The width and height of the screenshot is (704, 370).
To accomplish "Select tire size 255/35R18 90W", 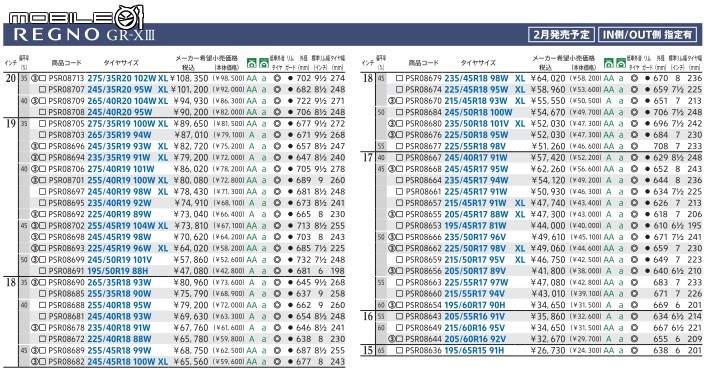I will coord(119,294).
